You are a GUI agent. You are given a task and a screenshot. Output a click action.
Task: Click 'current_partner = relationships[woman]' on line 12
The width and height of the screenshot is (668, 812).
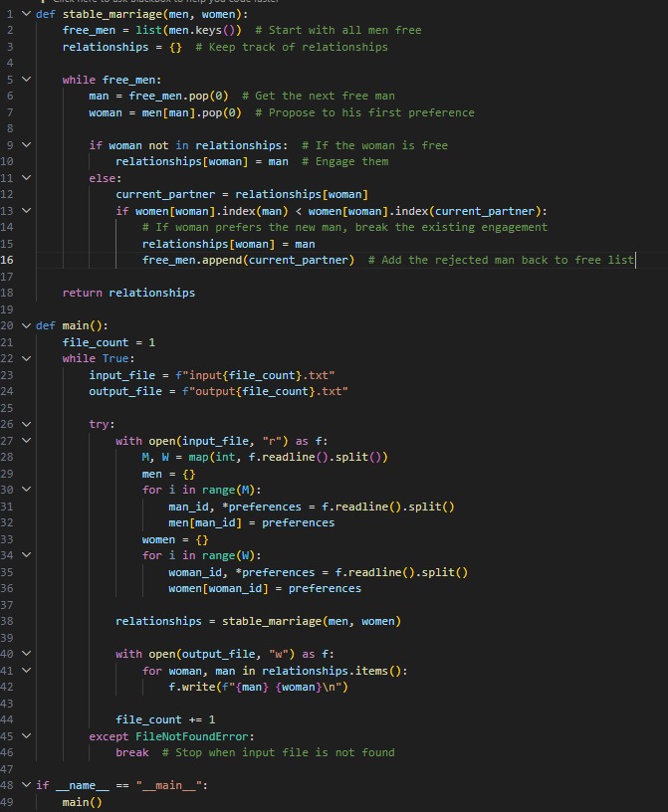pos(242,194)
